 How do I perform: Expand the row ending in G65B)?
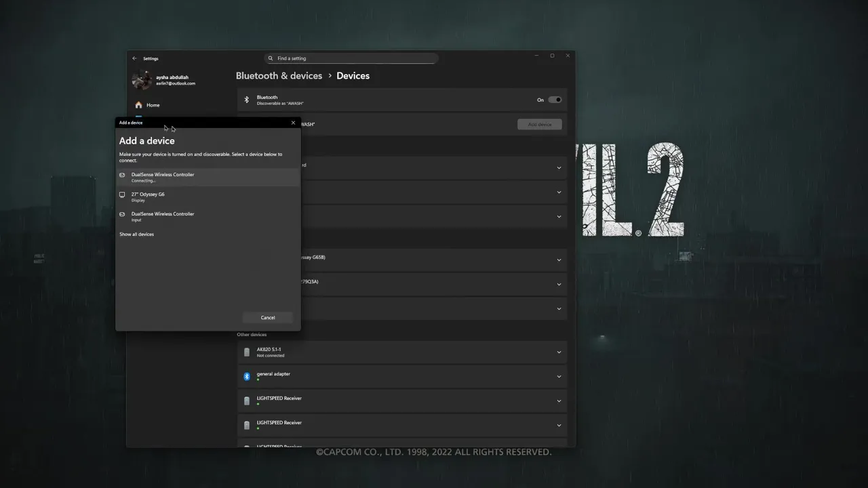tap(559, 260)
